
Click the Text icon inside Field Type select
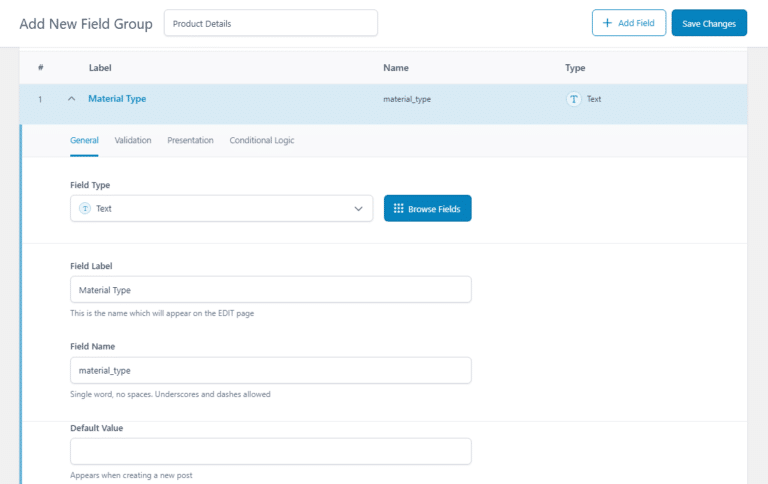coord(85,208)
